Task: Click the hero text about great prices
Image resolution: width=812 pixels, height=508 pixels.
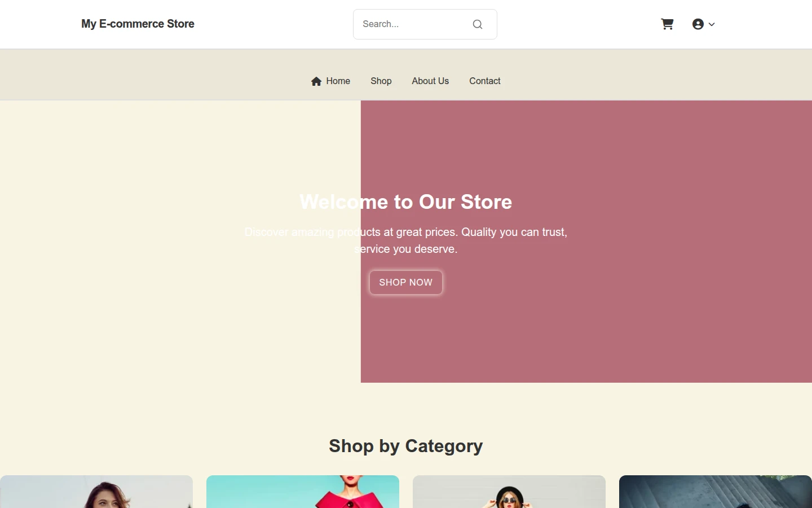Action: [406, 240]
